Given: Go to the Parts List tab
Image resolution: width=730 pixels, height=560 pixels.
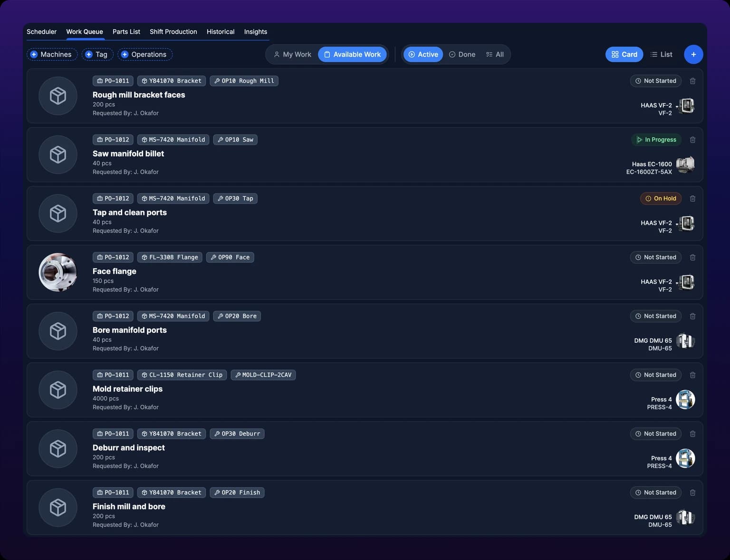Looking at the screenshot, I should [x=126, y=32].
